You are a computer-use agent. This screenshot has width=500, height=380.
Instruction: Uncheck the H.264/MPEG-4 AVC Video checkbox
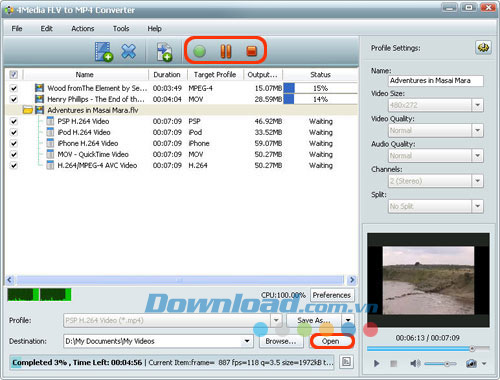[14, 165]
